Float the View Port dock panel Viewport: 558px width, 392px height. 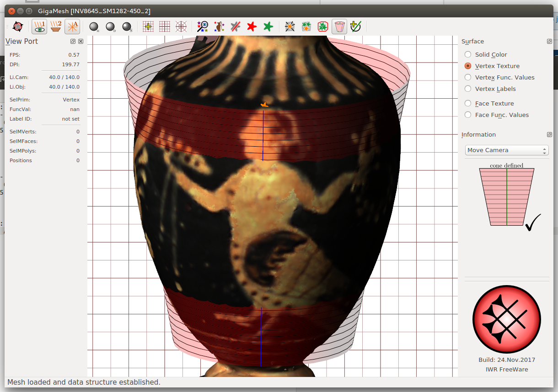point(73,41)
